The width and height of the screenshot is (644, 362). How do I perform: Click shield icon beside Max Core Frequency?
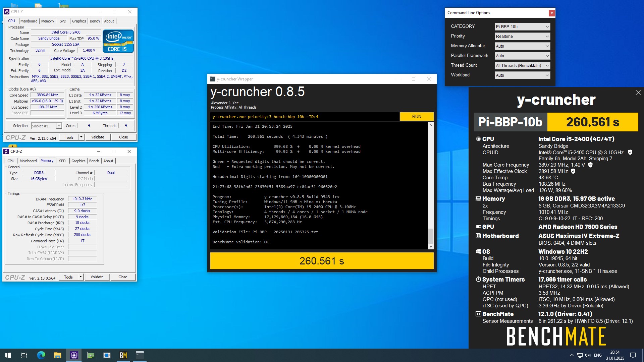click(x=590, y=165)
